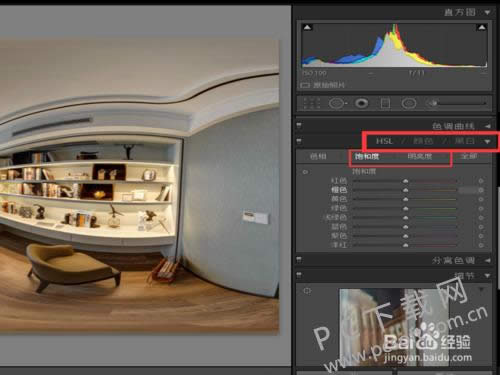
Task: Open the 饱和度 saturation tab
Action: [x=367, y=156]
